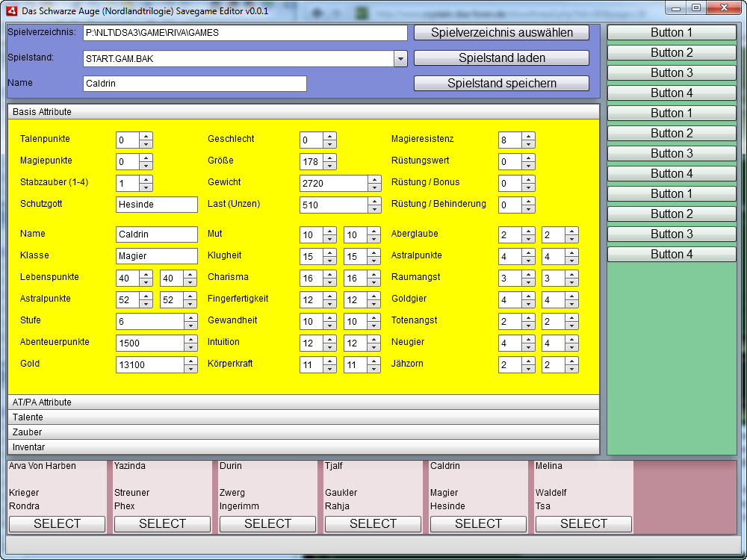Click the Gold value field showing 13100

coord(150,365)
